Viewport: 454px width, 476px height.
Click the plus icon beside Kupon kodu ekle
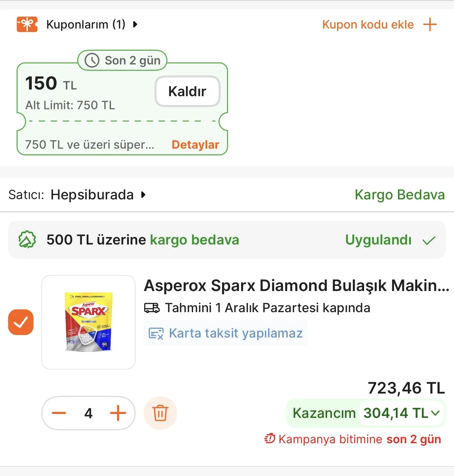point(430,25)
